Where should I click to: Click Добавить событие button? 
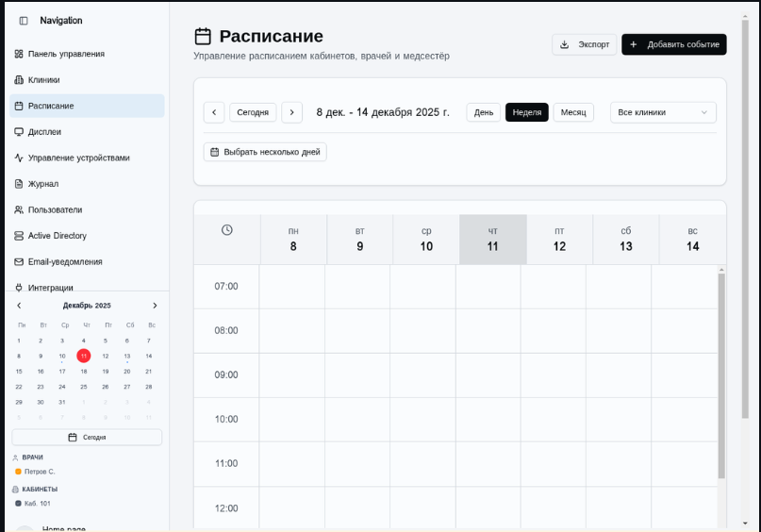(674, 44)
